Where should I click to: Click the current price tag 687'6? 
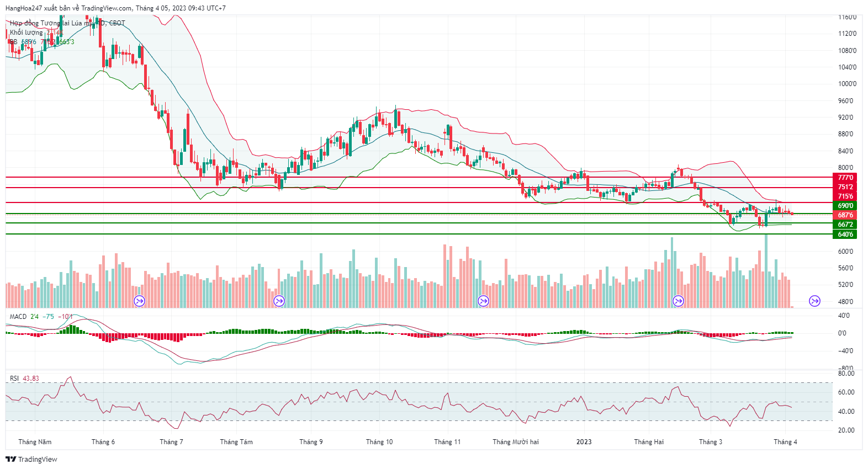click(845, 215)
